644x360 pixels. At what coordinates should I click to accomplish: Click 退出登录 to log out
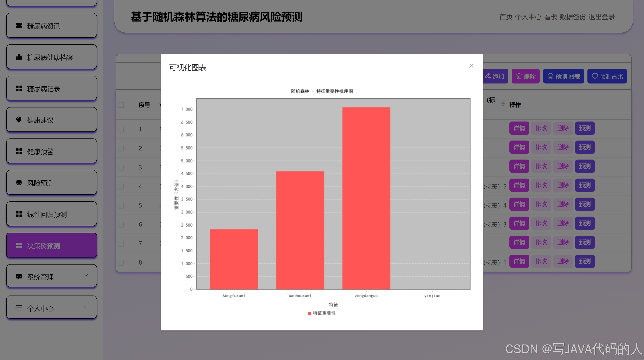(601, 17)
